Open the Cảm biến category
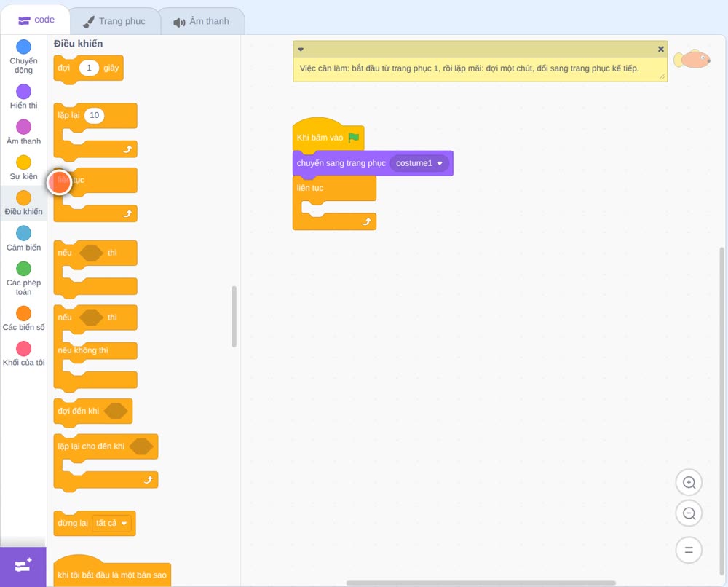 pos(24,233)
